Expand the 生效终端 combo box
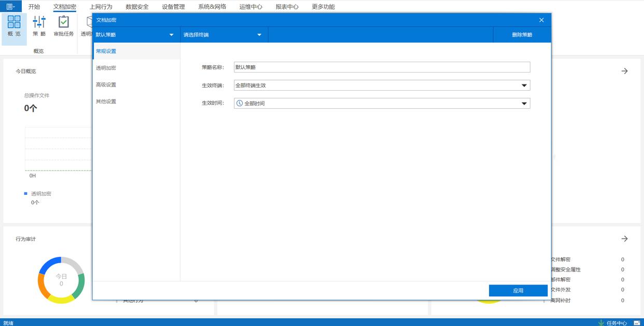644x326 pixels. 524,86
